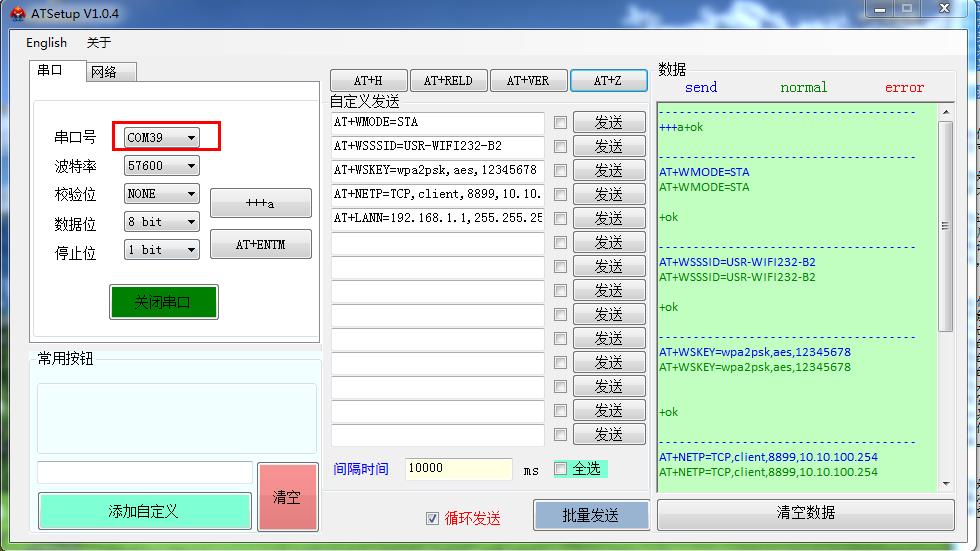Uncheck the 循环发送 loop send checkbox
980x551 pixels.
pyautogui.click(x=432, y=519)
